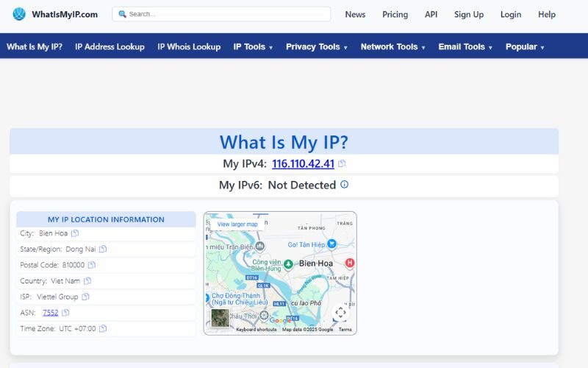
Task: Click the MY IP LOCATION INFORMATION header
Action: pos(106,219)
